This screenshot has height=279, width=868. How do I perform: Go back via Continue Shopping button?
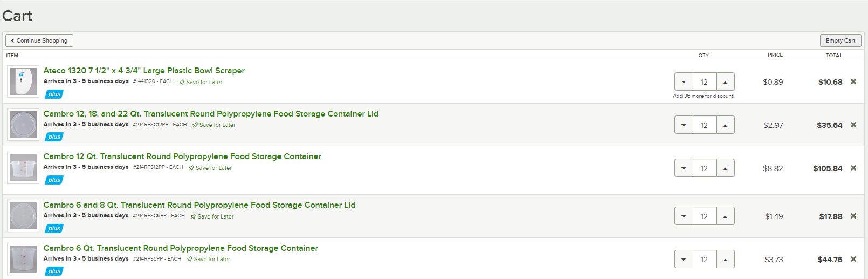click(39, 40)
